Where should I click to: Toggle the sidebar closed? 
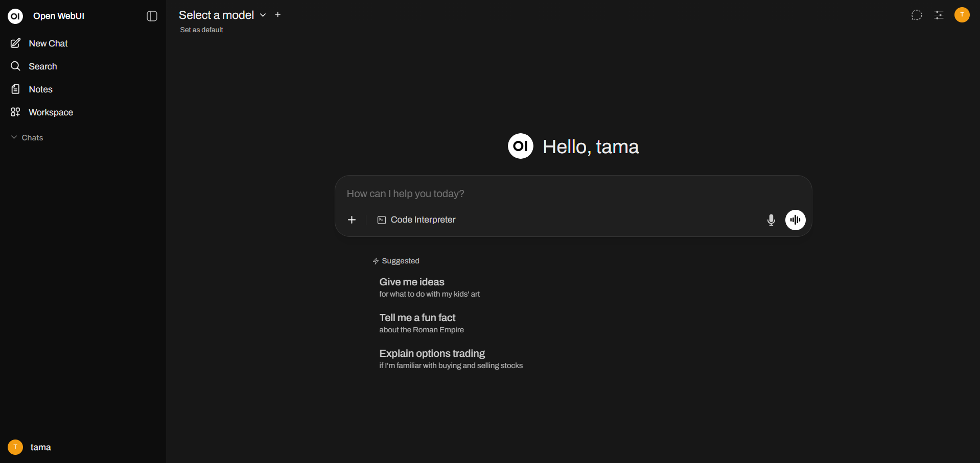(151, 16)
